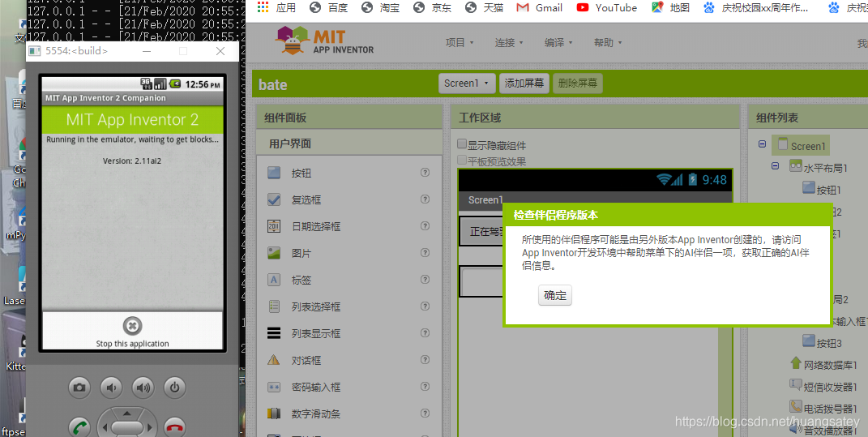Choose the 密码输入框 password box icon
The width and height of the screenshot is (868, 437).
tap(274, 387)
